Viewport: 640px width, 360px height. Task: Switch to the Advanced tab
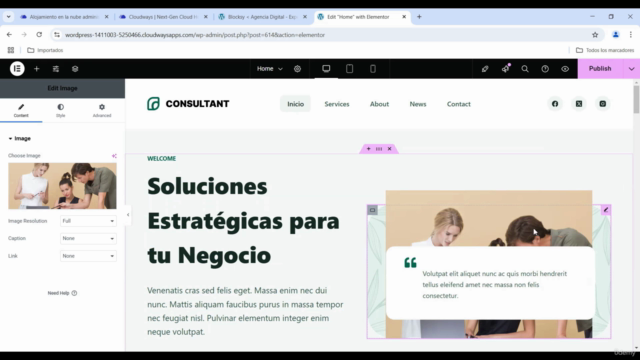coord(102,110)
